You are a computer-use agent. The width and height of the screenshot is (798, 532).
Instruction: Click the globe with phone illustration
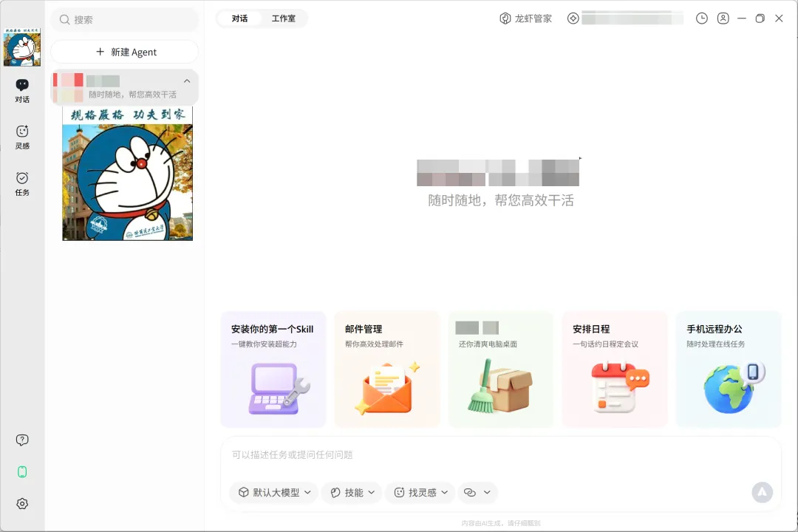pos(734,387)
